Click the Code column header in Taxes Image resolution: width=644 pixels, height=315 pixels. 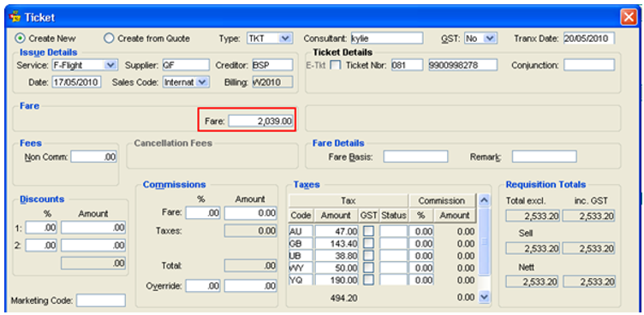301,215
